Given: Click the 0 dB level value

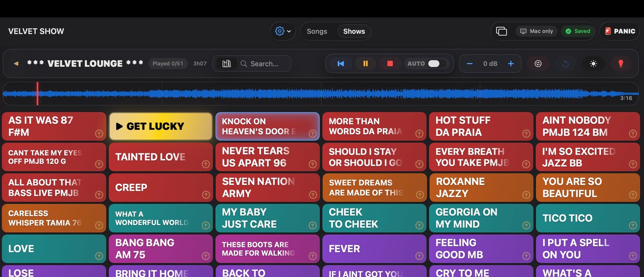Looking at the screenshot, I should (x=490, y=64).
